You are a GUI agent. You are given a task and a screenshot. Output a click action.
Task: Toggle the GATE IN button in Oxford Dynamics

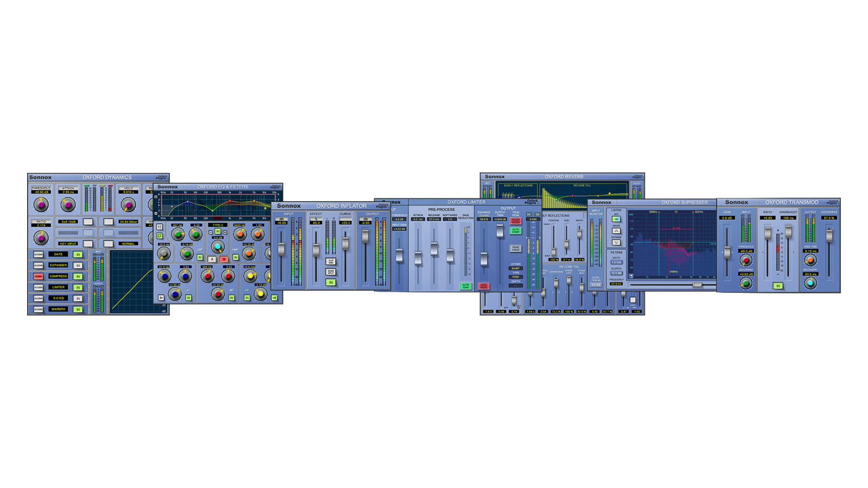pyautogui.click(x=78, y=254)
